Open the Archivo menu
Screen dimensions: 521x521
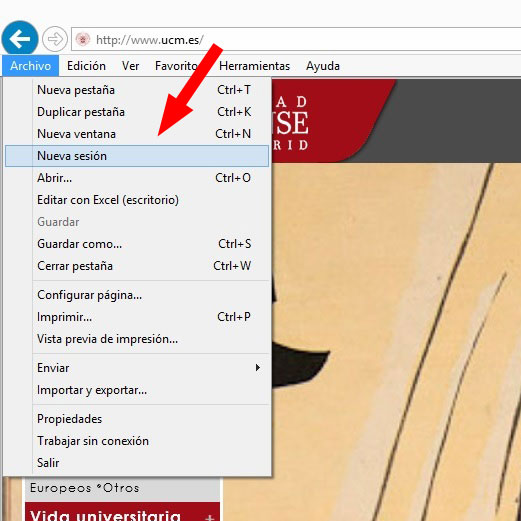click(x=31, y=66)
